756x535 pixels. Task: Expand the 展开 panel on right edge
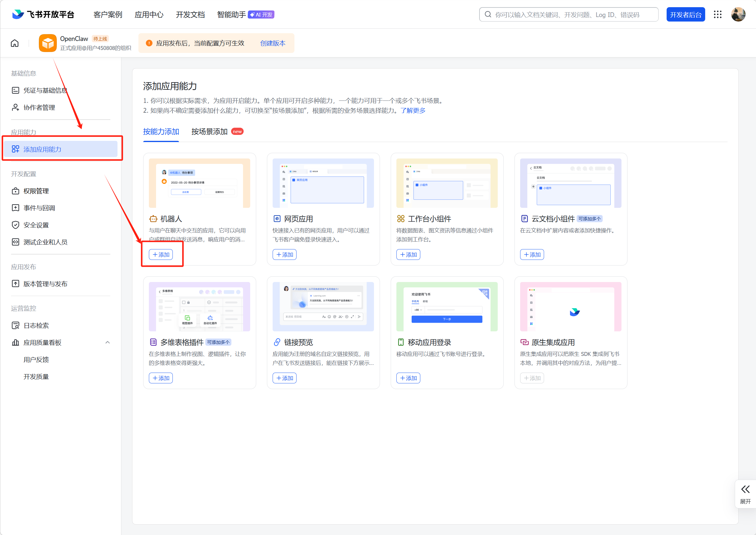[x=745, y=494]
